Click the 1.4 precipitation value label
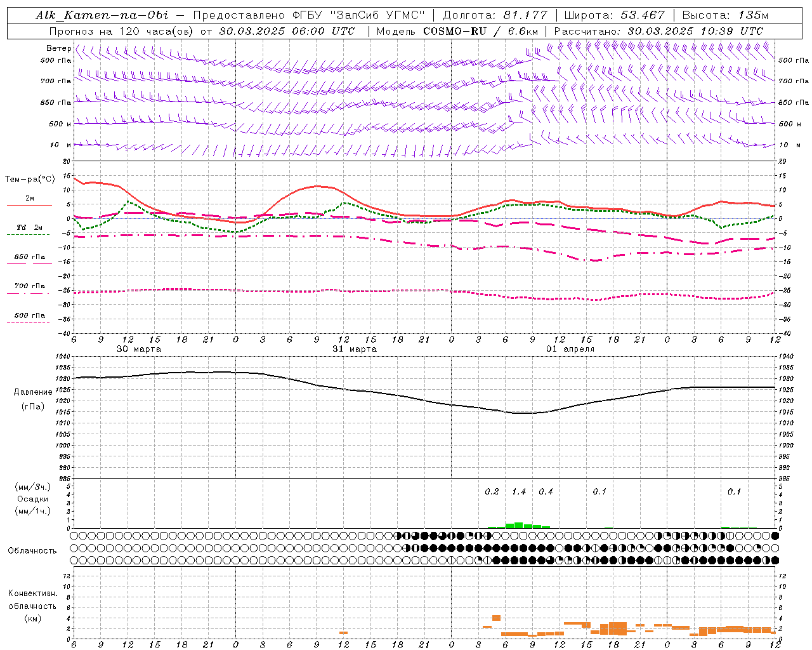 [x=518, y=491]
